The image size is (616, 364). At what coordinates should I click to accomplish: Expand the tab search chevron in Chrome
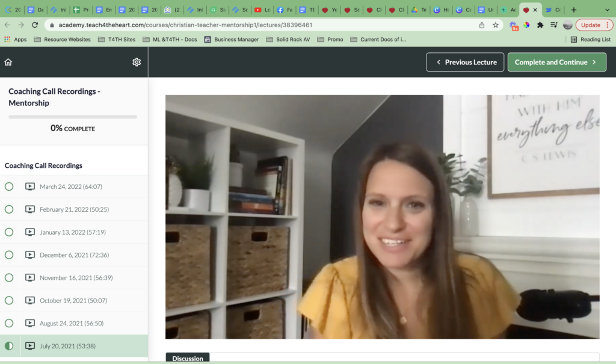click(607, 10)
